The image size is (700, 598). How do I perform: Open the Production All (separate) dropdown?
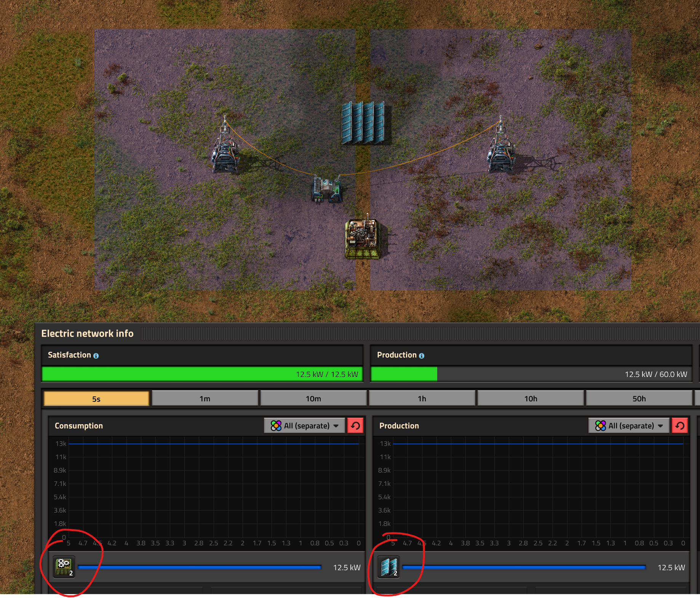[629, 425]
